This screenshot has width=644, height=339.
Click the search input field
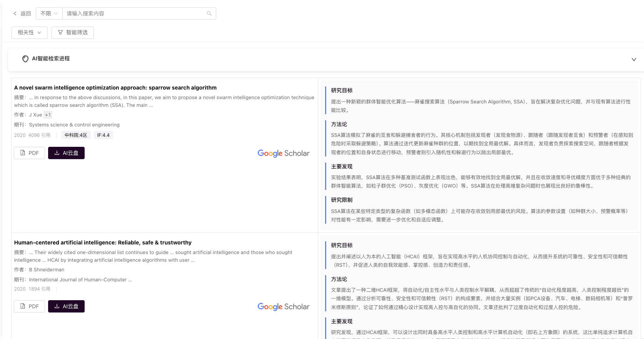coord(135,13)
